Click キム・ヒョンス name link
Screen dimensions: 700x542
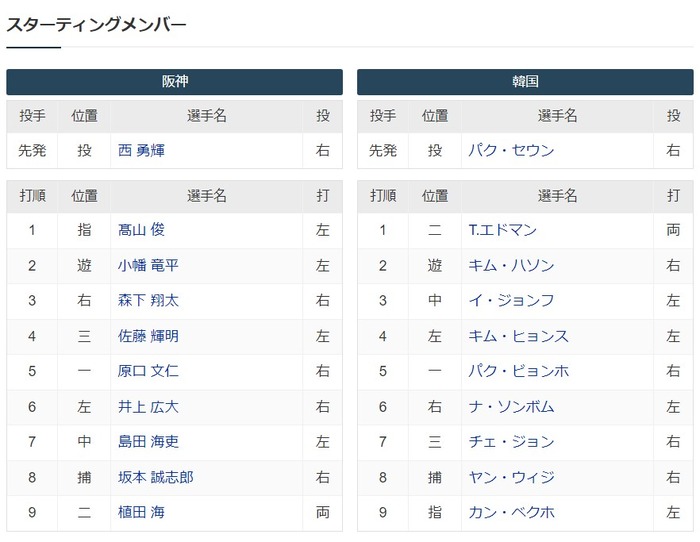(x=518, y=336)
